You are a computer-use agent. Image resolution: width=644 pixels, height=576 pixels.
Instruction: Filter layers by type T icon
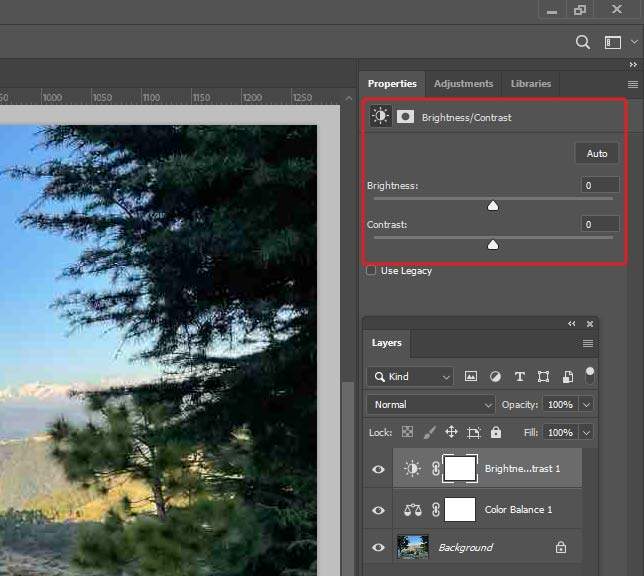point(520,376)
